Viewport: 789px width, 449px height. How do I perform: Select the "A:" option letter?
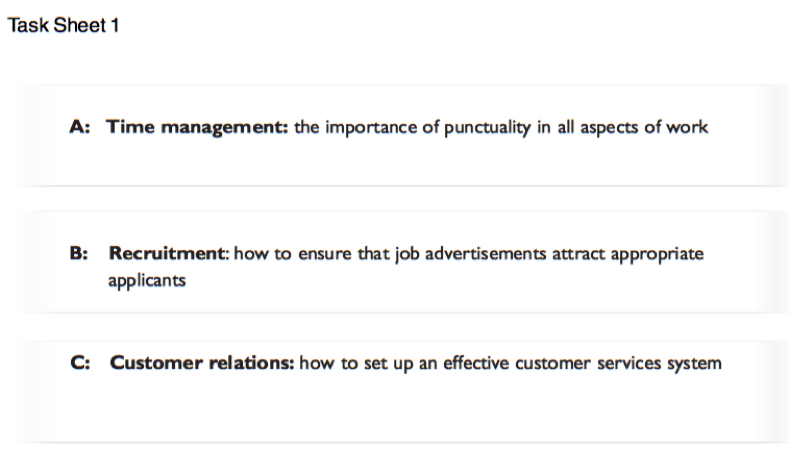80,127
